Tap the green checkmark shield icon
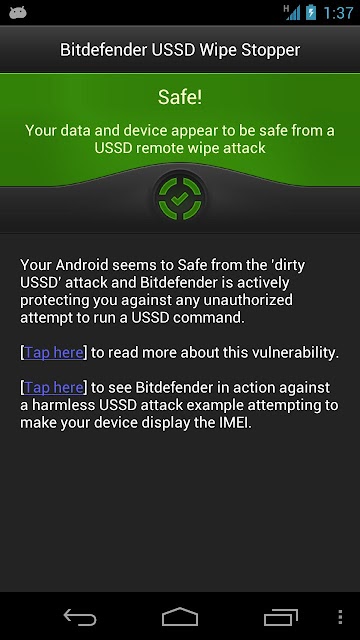The image size is (360, 640). coord(180,198)
